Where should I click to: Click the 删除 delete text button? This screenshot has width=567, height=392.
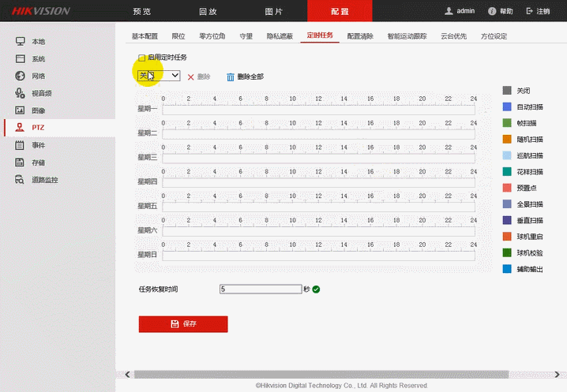[x=204, y=77]
